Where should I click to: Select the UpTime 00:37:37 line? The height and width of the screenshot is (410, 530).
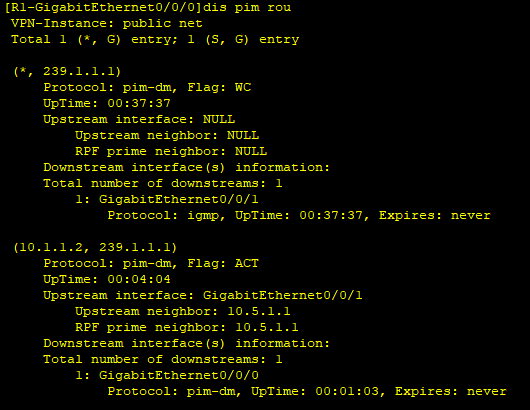107,103
